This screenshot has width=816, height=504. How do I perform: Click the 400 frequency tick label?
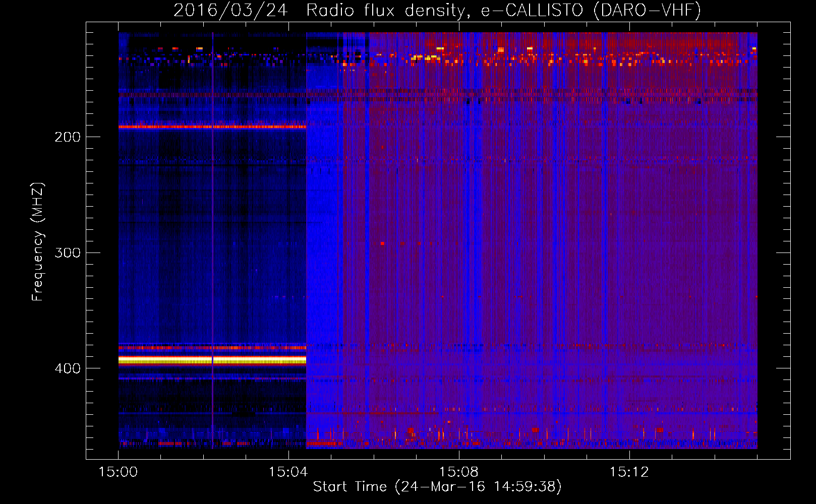(68, 368)
